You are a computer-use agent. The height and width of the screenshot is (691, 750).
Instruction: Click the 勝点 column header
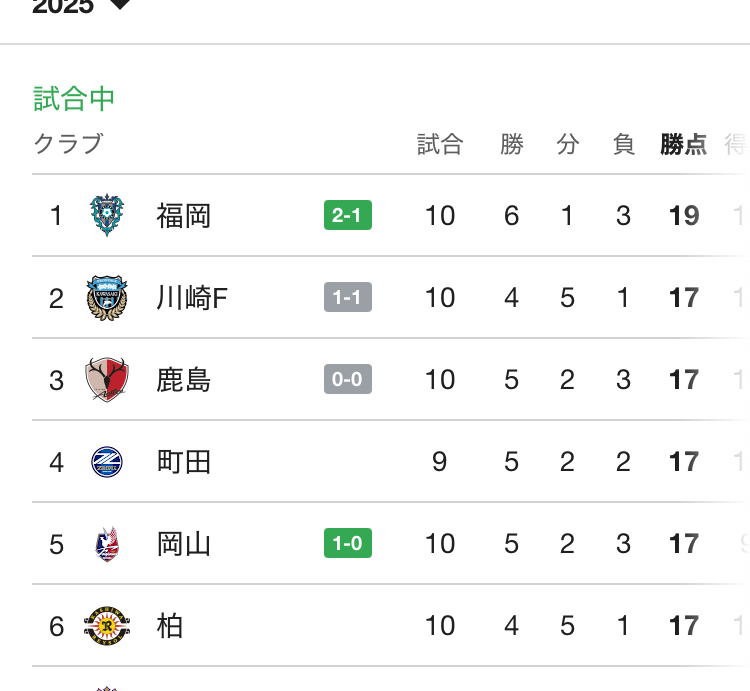[x=684, y=144]
